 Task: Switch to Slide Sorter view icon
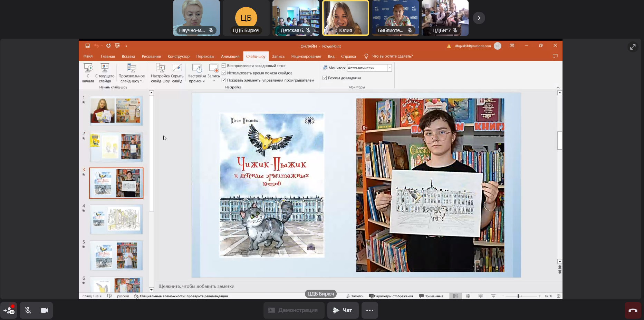[468, 296]
